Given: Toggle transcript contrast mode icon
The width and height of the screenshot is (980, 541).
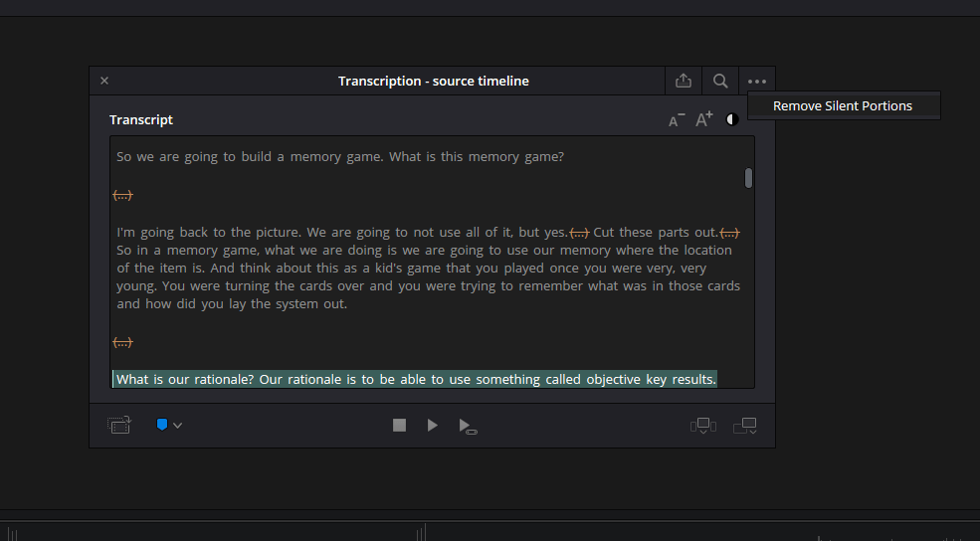Looking at the screenshot, I should point(732,119).
